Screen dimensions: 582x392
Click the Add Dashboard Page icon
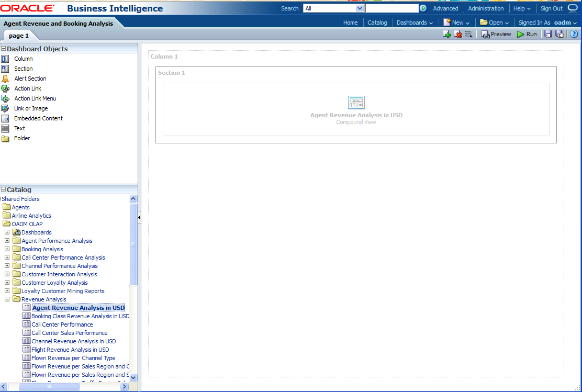446,34
